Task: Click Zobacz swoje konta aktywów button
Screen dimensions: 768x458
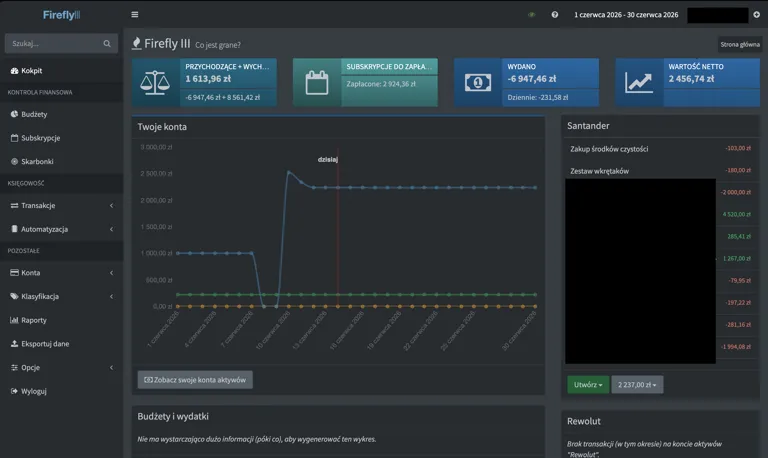Action: [195, 380]
